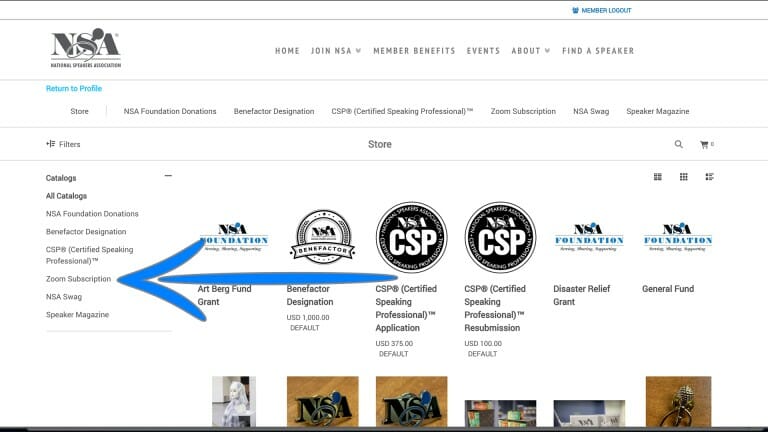
Task: Choose NSA Swag sidebar catalog
Action: tap(64, 297)
